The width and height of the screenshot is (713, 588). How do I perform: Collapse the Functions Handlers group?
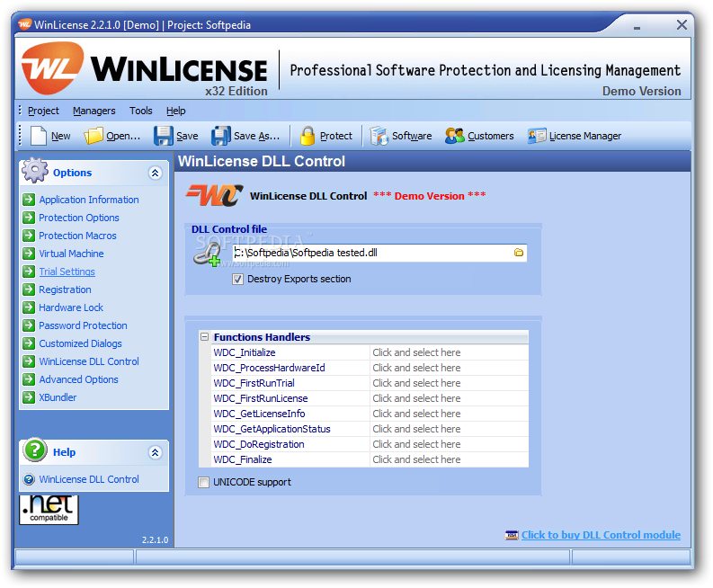coord(204,336)
